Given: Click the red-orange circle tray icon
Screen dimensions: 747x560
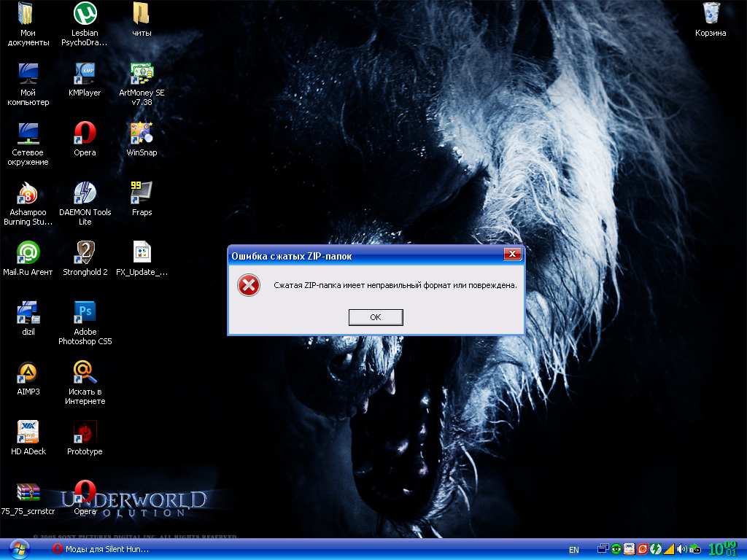Looking at the screenshot, I should 642,549.
